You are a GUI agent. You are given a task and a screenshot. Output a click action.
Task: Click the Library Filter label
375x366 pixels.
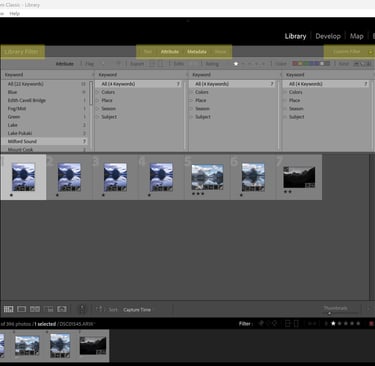[x=21, y=52]
